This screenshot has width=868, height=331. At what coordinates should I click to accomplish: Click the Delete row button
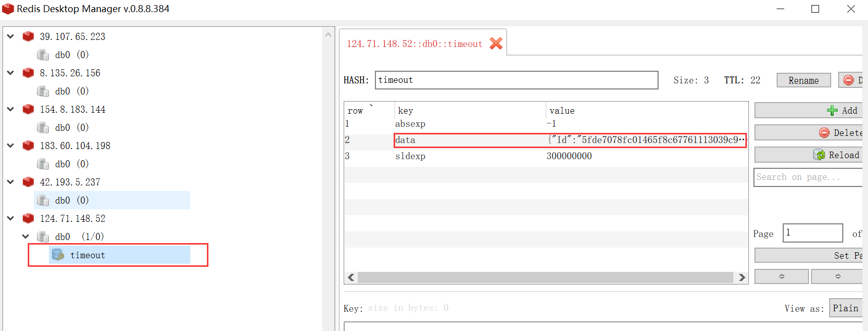pyautogui.click(x=808, y=132)
